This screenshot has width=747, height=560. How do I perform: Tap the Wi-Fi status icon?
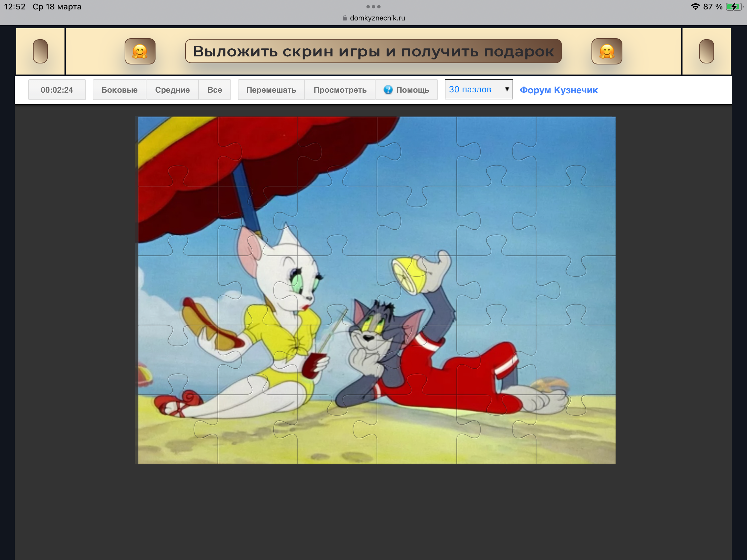(695, 7)
